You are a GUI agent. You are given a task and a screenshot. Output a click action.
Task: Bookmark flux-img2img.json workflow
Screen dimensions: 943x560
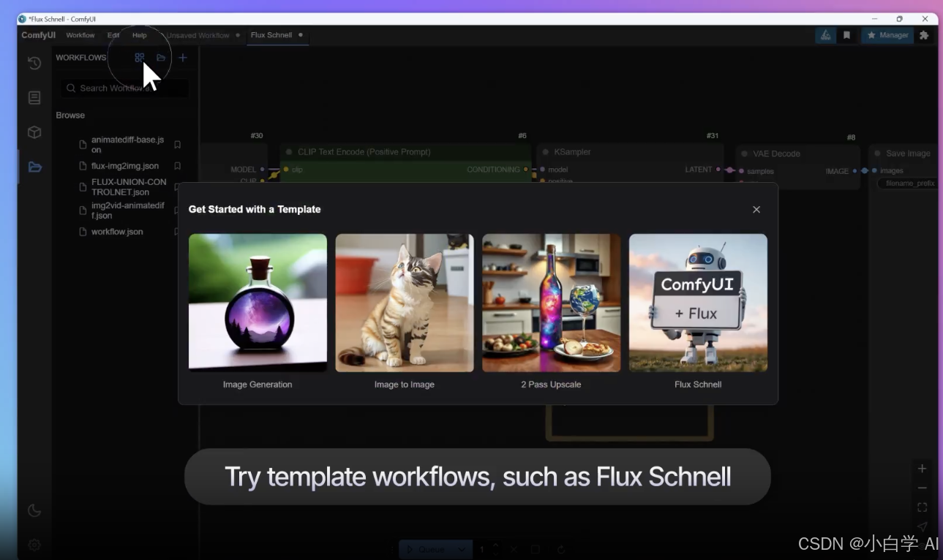pos(177,166)
